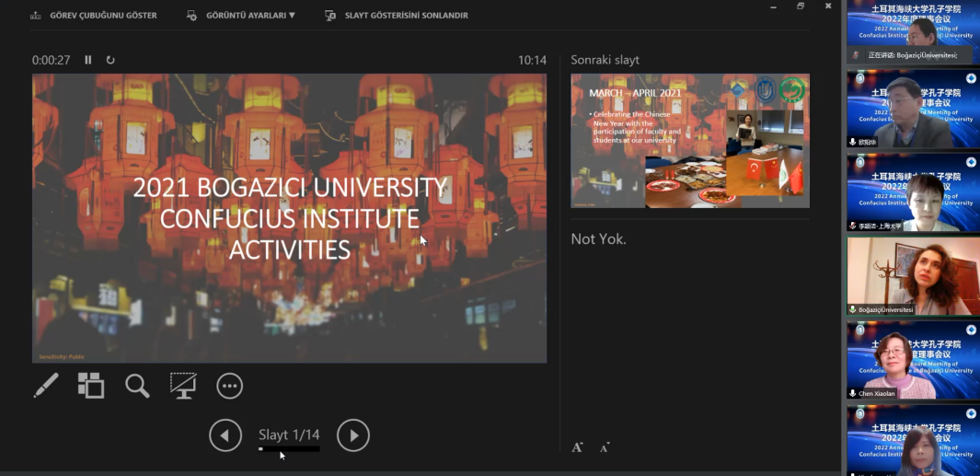
Task: Pause the presentation timer
Action: click(x=88, y=60)
